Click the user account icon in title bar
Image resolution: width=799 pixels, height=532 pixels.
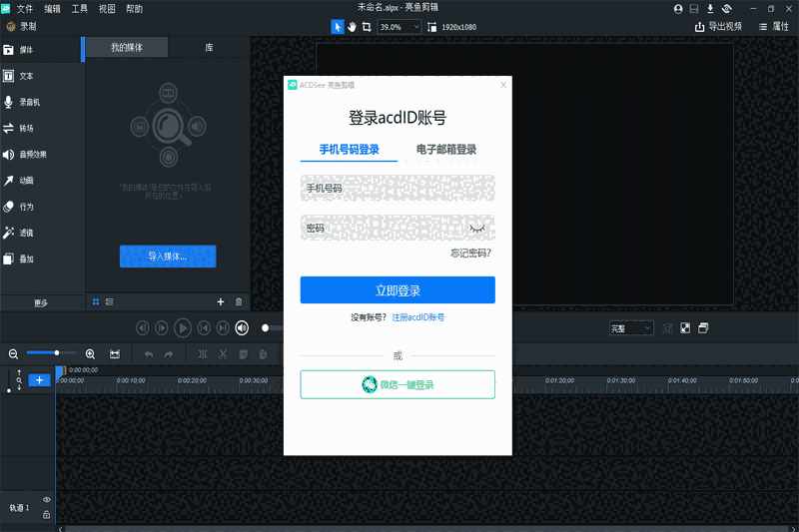678,9
